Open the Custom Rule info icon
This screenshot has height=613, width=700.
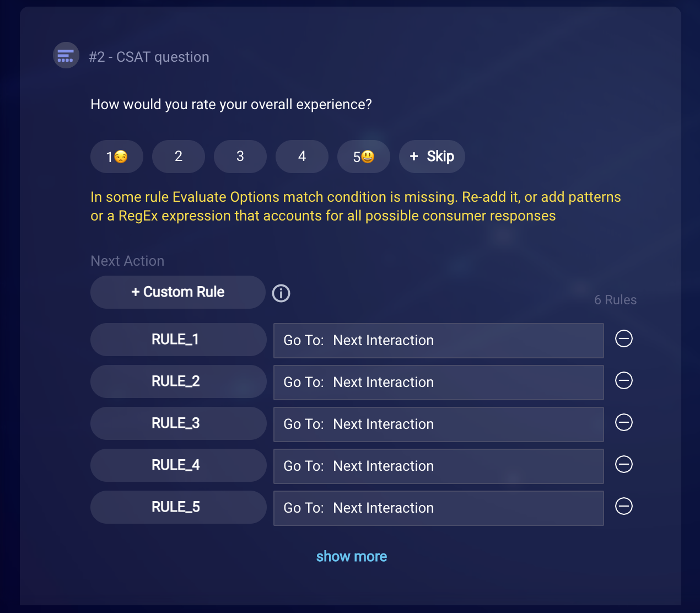[x=281, y=293]
